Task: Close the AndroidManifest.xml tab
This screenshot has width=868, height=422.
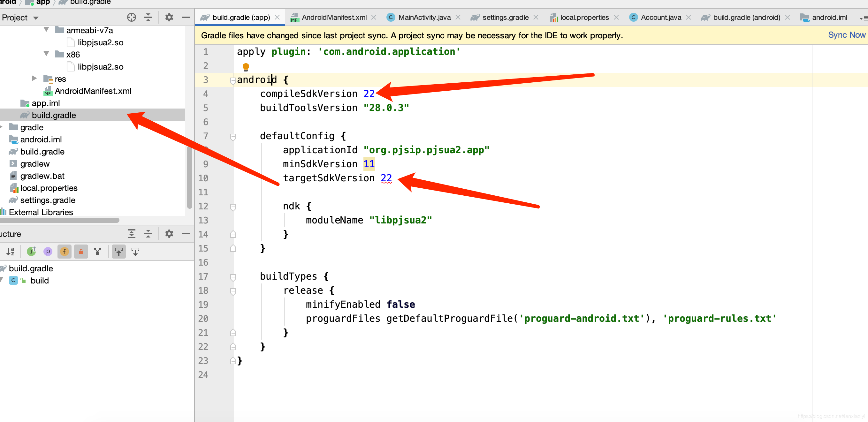Action: [374, 17]
